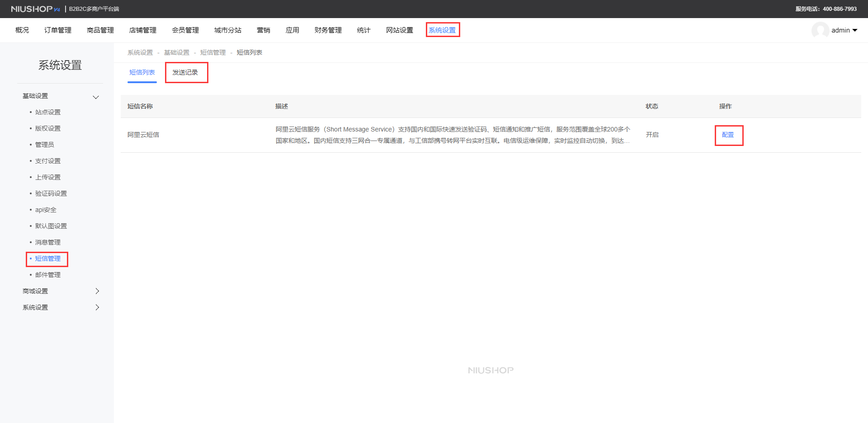Open 网站设置 in top navigation
Screen dimensions: 868x423
pyautogui.click(x=400, y=30)
